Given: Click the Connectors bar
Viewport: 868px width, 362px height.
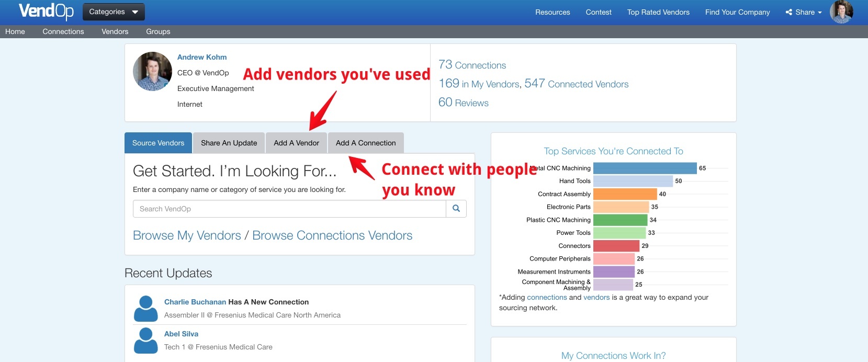Looking at the screenshot, I should point(616,246).
